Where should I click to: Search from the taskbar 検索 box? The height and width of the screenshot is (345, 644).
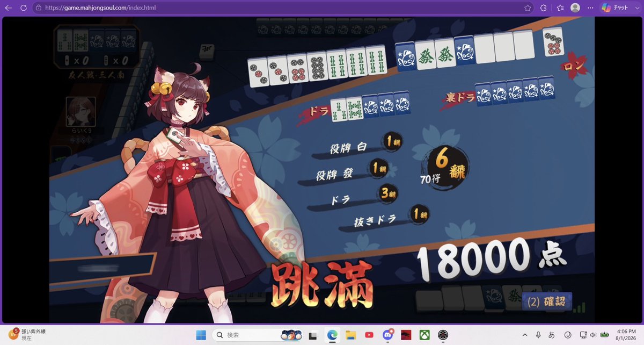258,335
